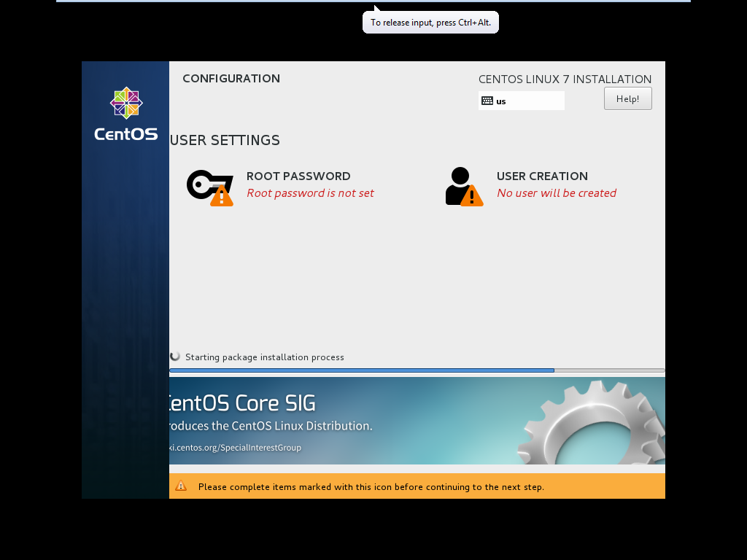Open the Root Password key icon
This screenshot has width=747, height=560.
point(210,187)
